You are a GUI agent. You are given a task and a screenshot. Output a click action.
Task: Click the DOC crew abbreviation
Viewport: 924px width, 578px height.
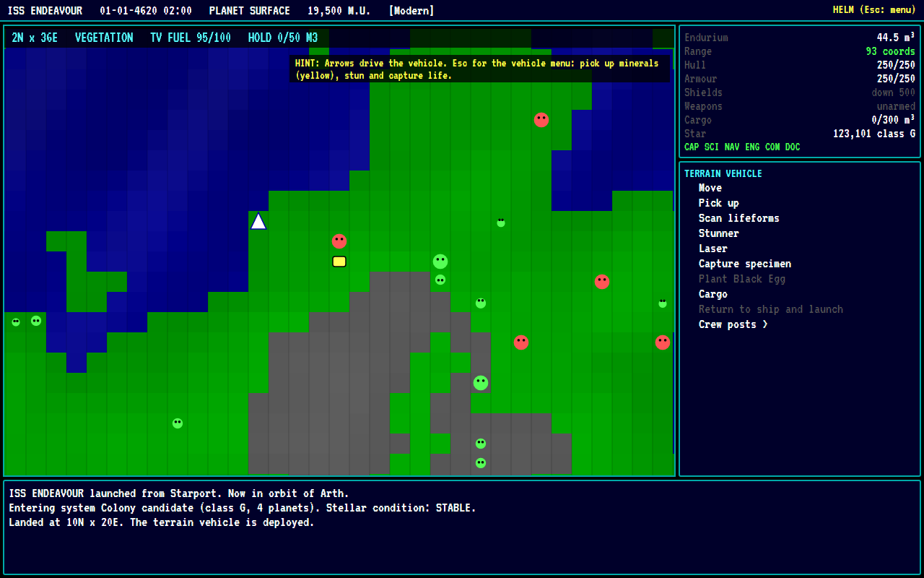click(x=793, y=147)
